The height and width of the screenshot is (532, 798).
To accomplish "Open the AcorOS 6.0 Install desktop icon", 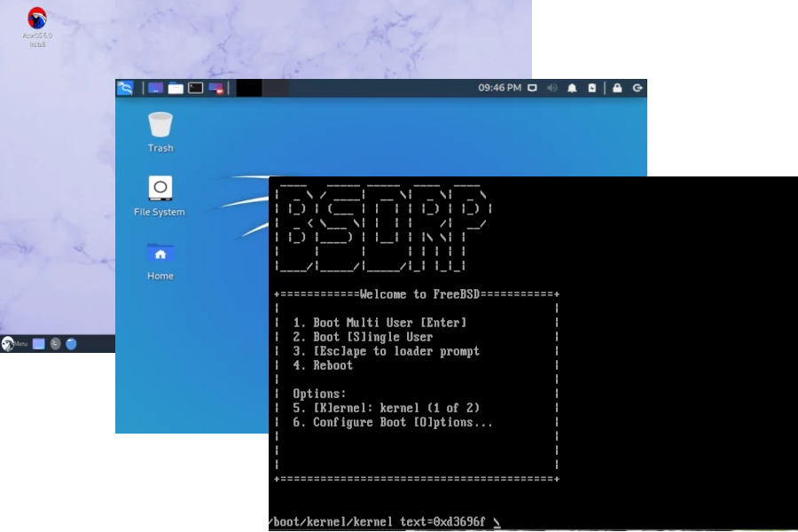I will [36, 27].
